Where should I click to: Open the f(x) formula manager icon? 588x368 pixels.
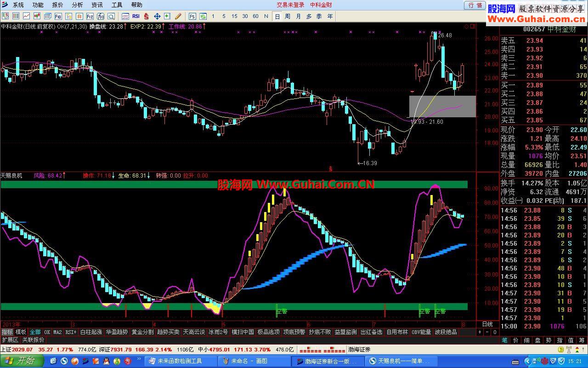click(101, 16)
